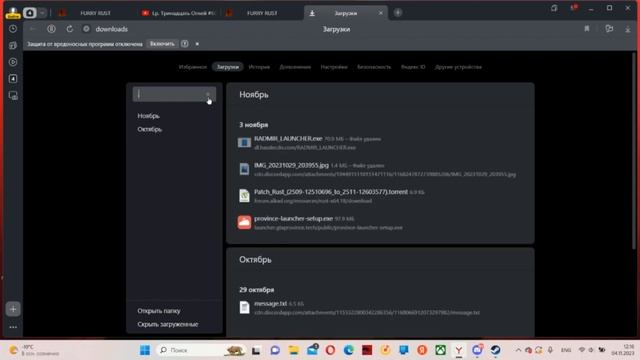Click the clock and date in the taskbar
Viewport: 640px width, 360px height.
click(622, 350)
